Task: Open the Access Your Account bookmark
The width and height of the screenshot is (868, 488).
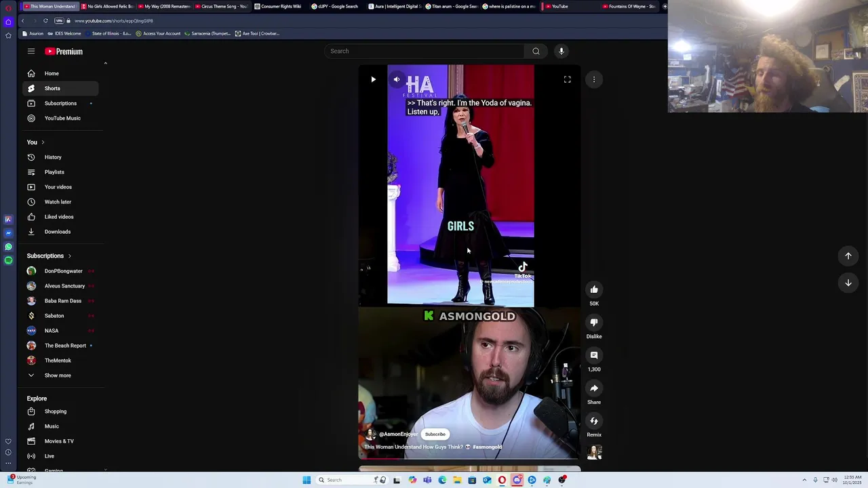Action: pos(158,33)
